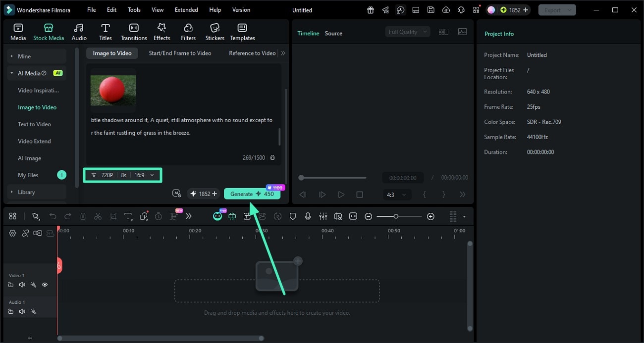Click the undo arrow in the timeline toolbar
This screenshot has width=644, height=343.
pyautogui.click(x=53, y=216)
